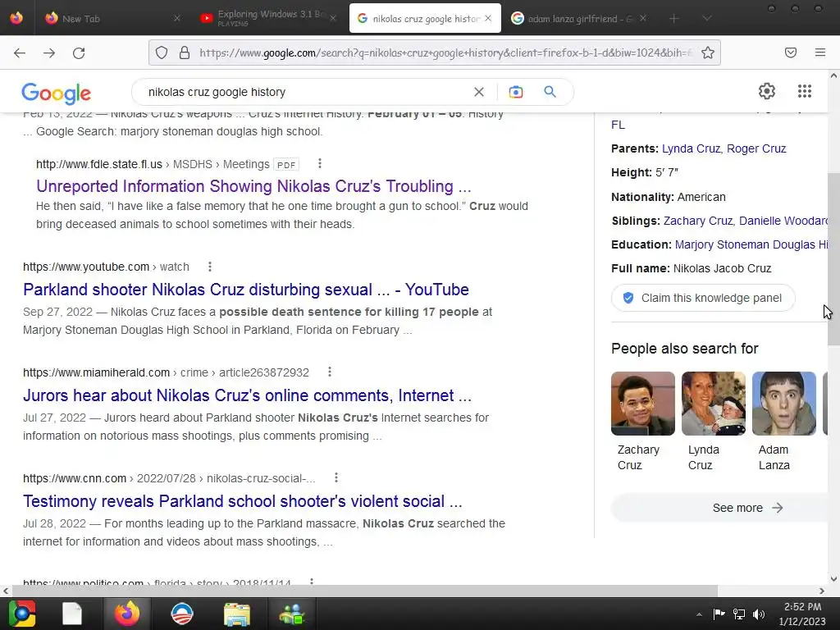Click the horizontal scrollbar thumb

click(364, 591)
